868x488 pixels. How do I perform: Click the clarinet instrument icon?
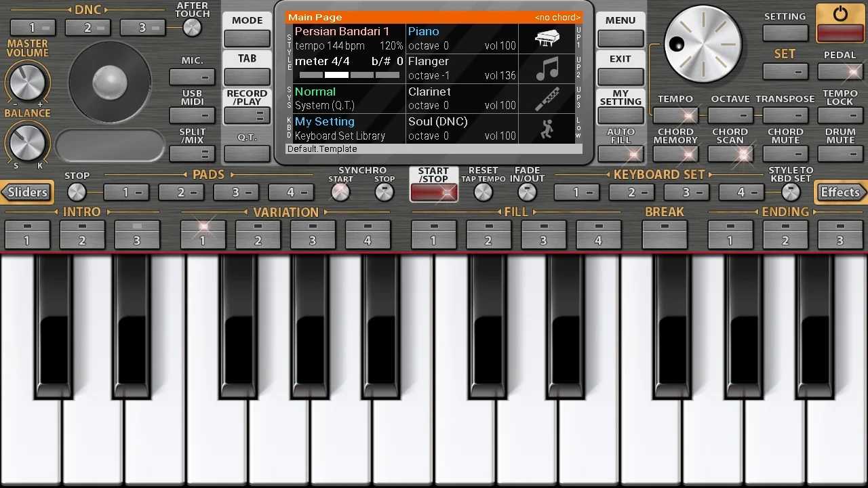point(547,99)
